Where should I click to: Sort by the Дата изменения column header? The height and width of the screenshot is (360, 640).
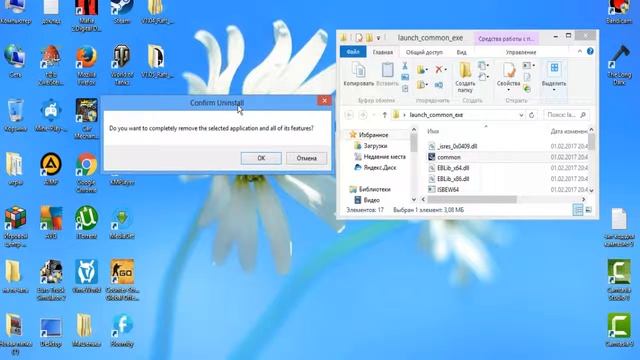point(569,131)
